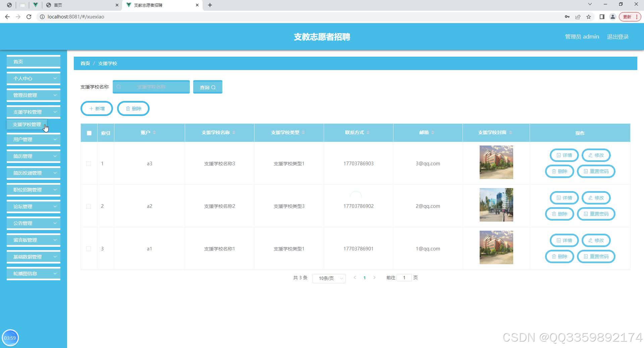Click 查询 search button
The image size is (644, 348).
point(208,87)
